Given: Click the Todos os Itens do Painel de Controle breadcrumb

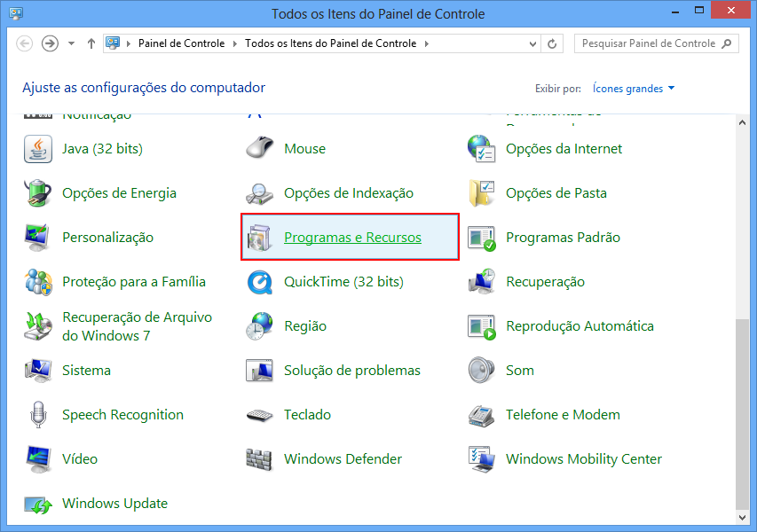Looking at the screenshot, I should [331, 43].
